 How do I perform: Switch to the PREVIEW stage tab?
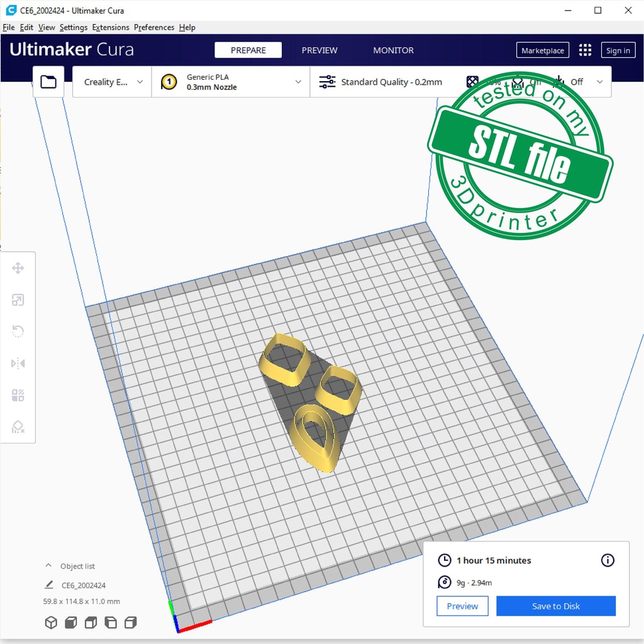point(319,50)
